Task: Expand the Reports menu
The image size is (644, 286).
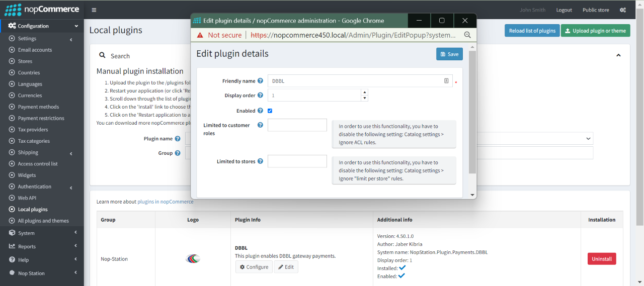Action: point(75,246)
